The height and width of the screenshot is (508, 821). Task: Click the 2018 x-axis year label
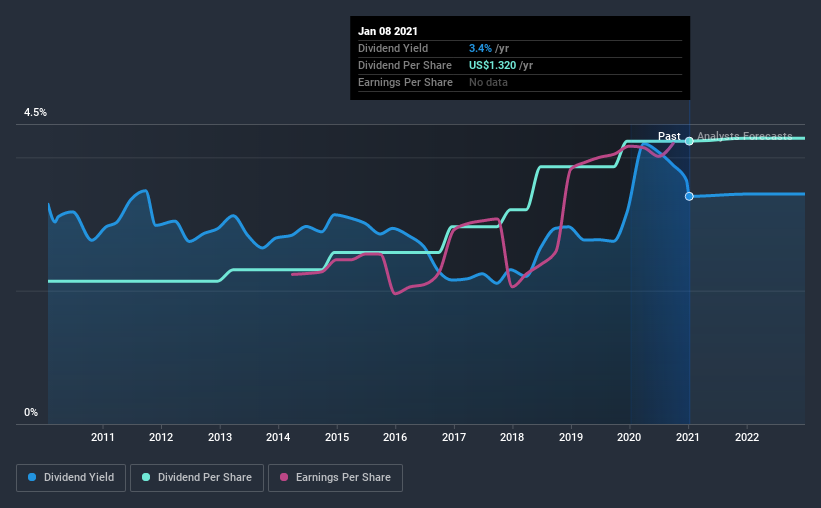tap(512, 437)
